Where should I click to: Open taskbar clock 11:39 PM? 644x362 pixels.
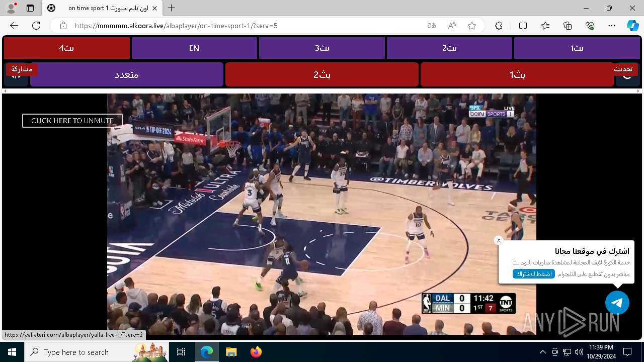pos(600,352)
